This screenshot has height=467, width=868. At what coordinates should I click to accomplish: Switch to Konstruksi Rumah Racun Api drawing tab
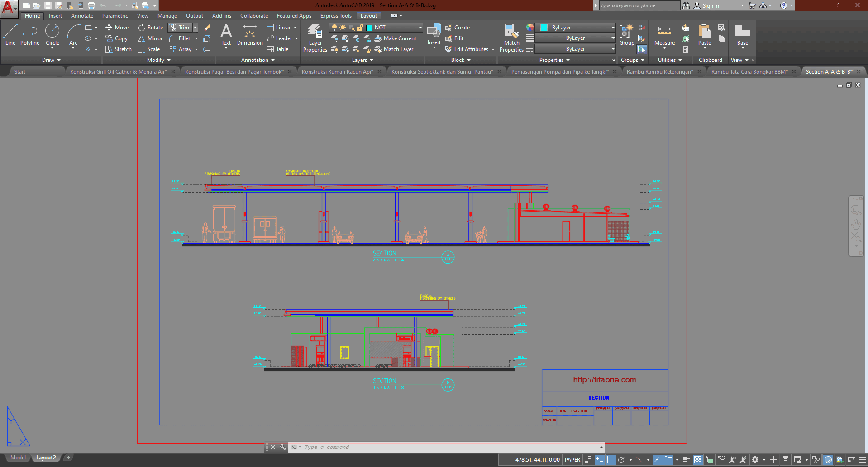[337, 72]
